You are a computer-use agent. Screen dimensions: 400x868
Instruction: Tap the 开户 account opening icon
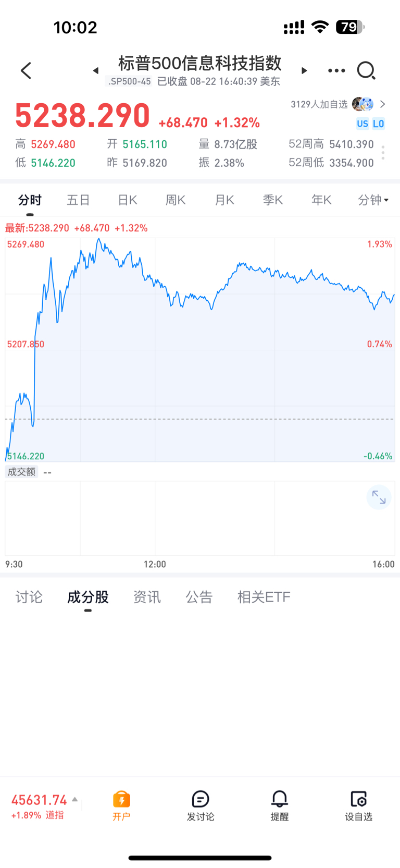121,806
